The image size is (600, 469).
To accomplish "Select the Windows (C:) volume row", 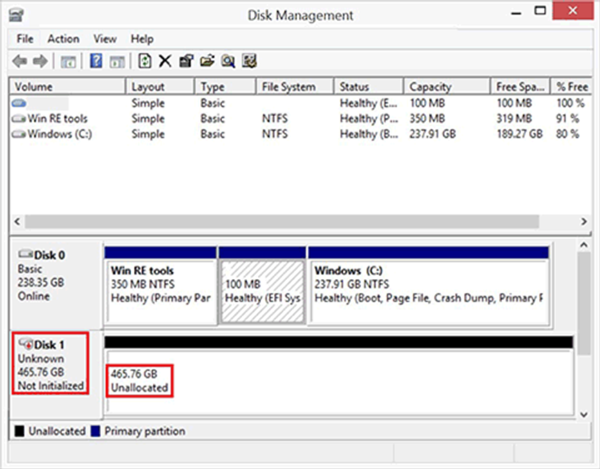I will pos(300,134).
